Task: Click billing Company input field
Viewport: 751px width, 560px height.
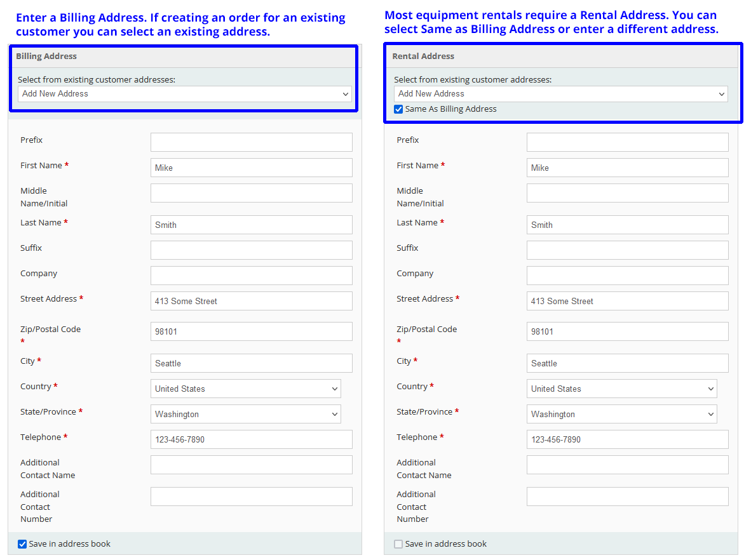Action: pos(251,276)
